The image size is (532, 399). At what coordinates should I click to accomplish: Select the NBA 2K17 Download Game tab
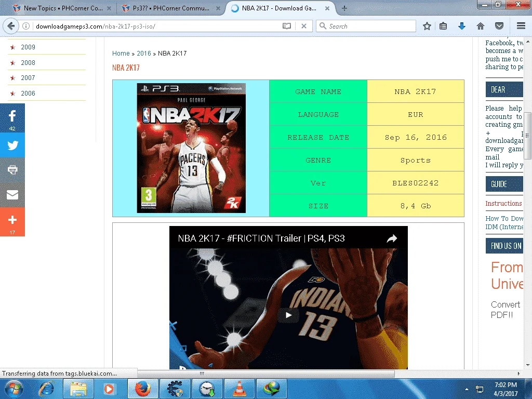pyautogui.click(x=279, y=8)
